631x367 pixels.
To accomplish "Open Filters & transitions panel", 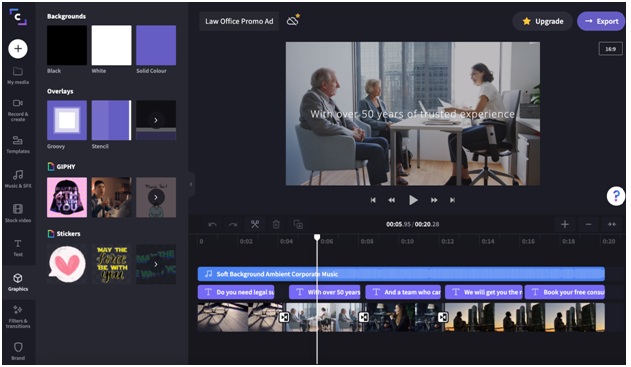I will click(18, 317).
